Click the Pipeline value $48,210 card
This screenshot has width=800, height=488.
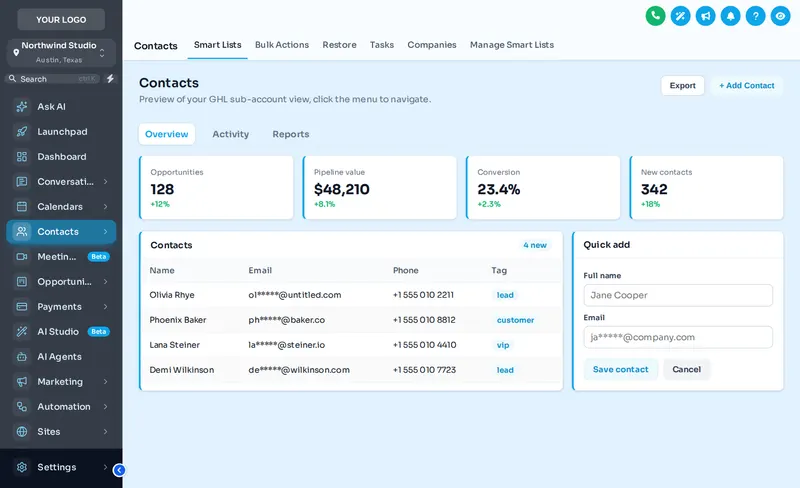(380, 188)
